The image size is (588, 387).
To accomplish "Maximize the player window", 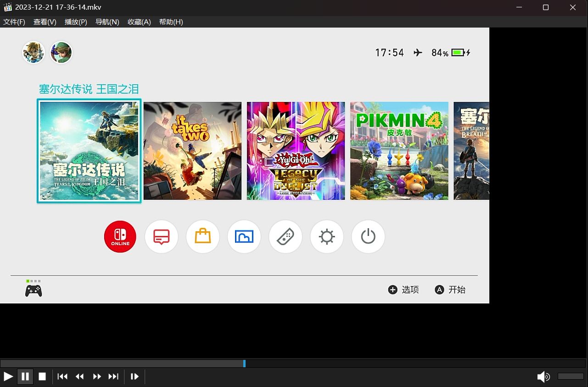I will (546, 7).
